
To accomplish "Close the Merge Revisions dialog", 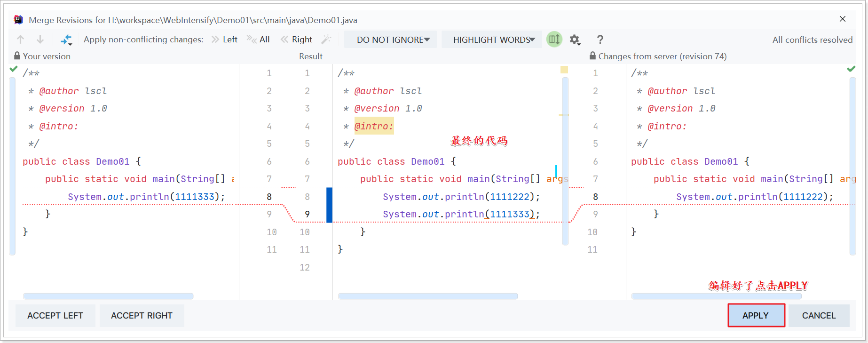I will [x=843, y=19].
